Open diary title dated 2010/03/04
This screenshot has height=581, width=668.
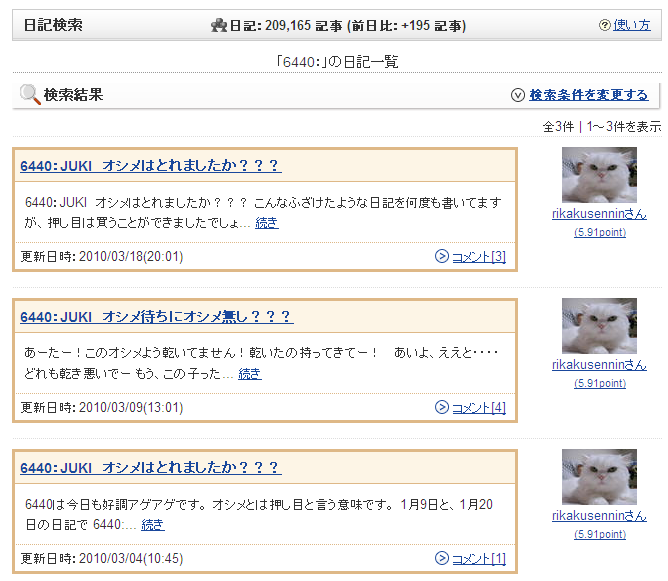tap(151, 467)
